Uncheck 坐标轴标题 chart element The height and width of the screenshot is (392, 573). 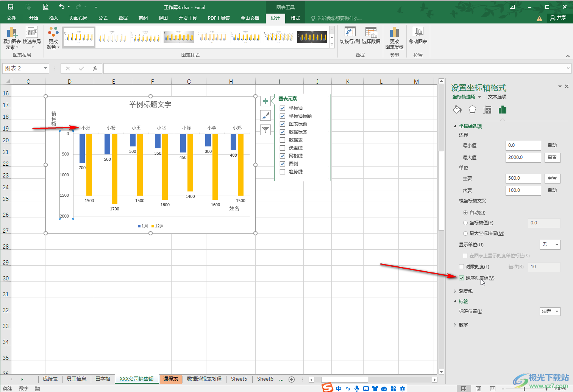pyautogui.click(x=283, y=116)
